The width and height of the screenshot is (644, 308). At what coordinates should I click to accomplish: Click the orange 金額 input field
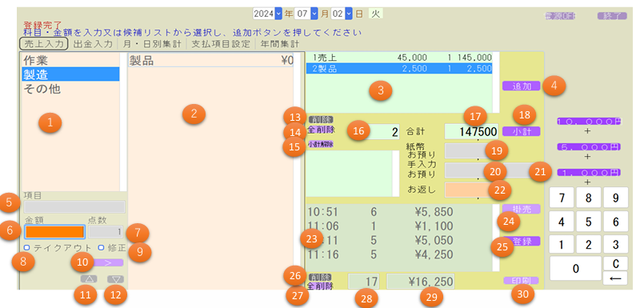click(x=54, y=232)
